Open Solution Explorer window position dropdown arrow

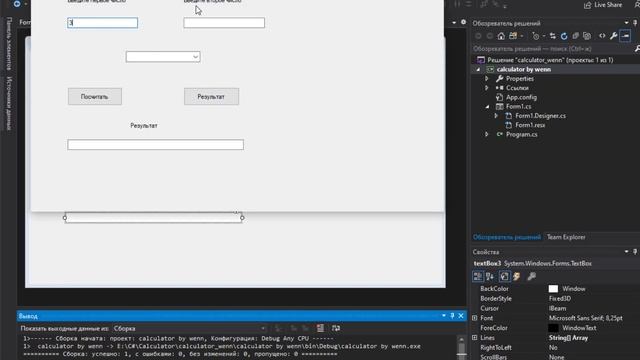(x=627, y=23)
